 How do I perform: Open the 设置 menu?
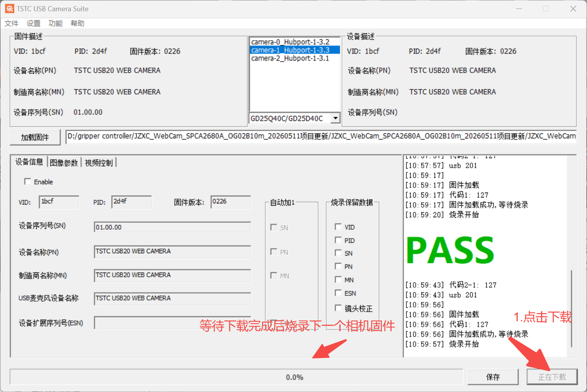pos(33,23)
